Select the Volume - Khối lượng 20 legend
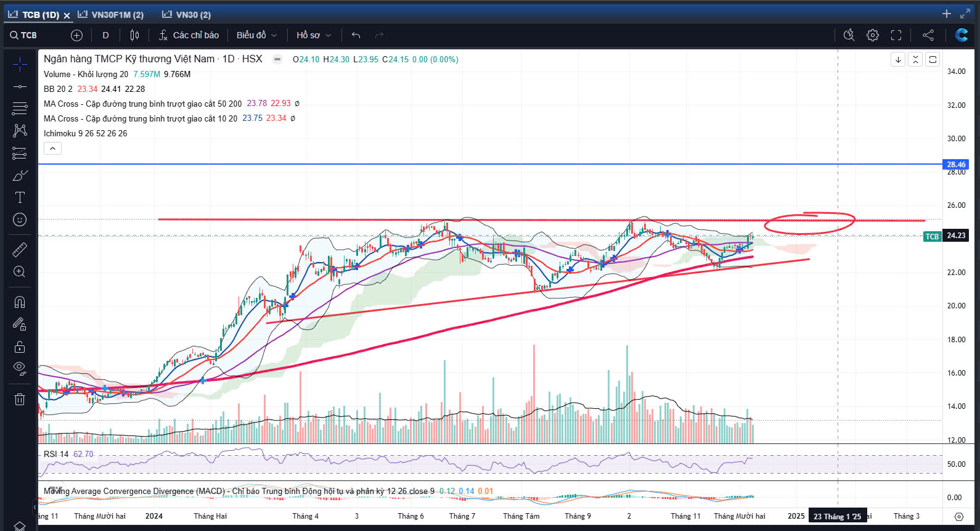This screenshot has height=531, width=980. coord(86,74)
